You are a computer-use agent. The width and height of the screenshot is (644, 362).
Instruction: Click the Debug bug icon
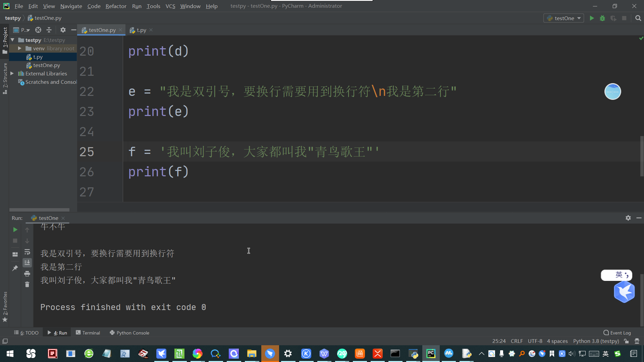point(602,18)
